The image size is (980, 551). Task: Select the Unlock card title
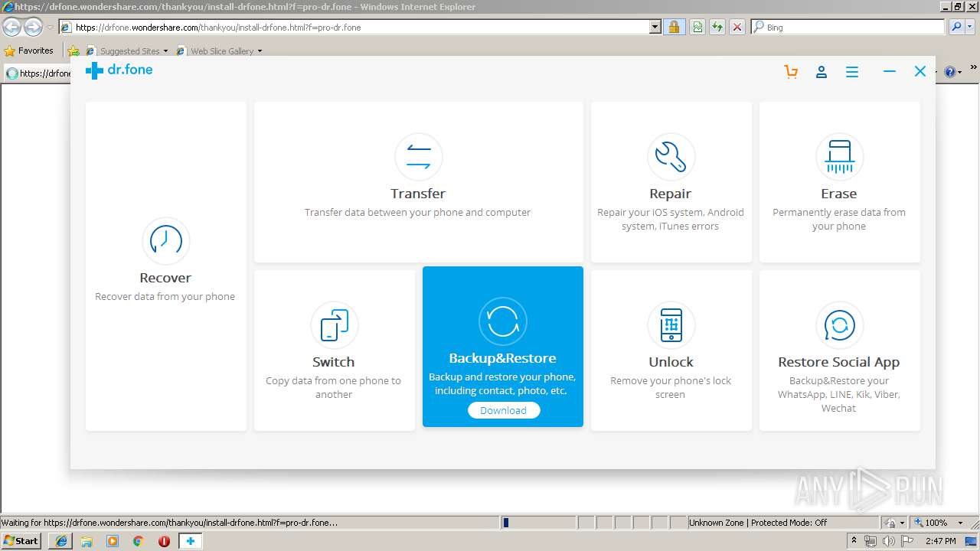(671, 362)
